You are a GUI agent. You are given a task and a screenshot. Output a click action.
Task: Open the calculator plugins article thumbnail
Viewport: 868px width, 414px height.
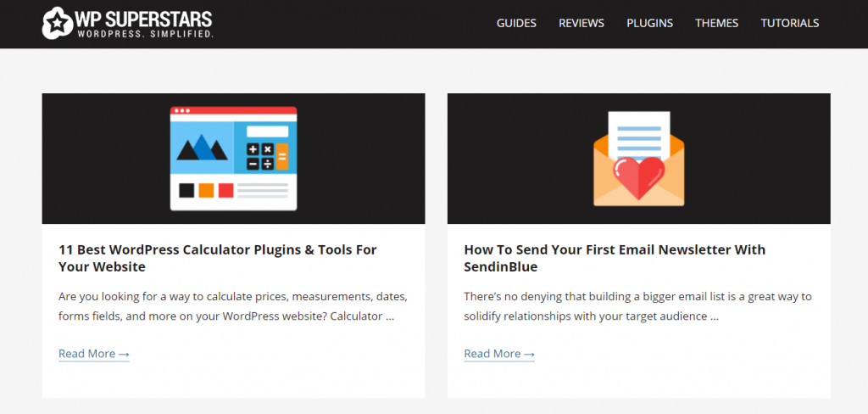click(x=234, y=159)
